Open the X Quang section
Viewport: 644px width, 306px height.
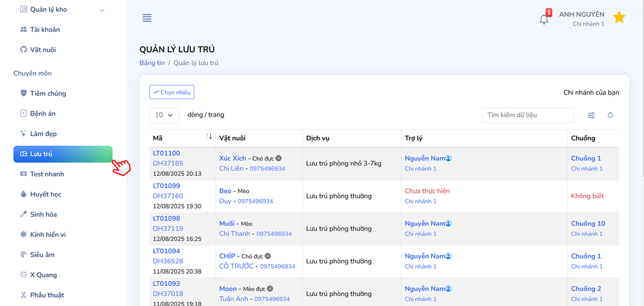point(43,275)
